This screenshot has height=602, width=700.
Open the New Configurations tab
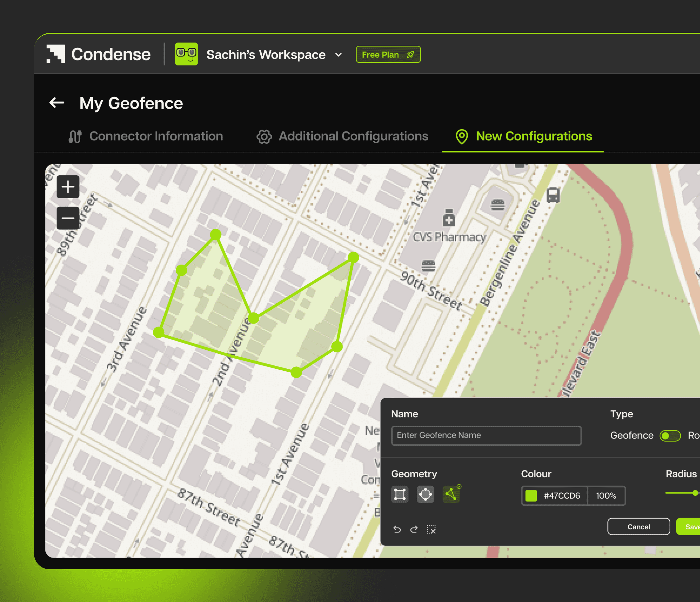524,136
